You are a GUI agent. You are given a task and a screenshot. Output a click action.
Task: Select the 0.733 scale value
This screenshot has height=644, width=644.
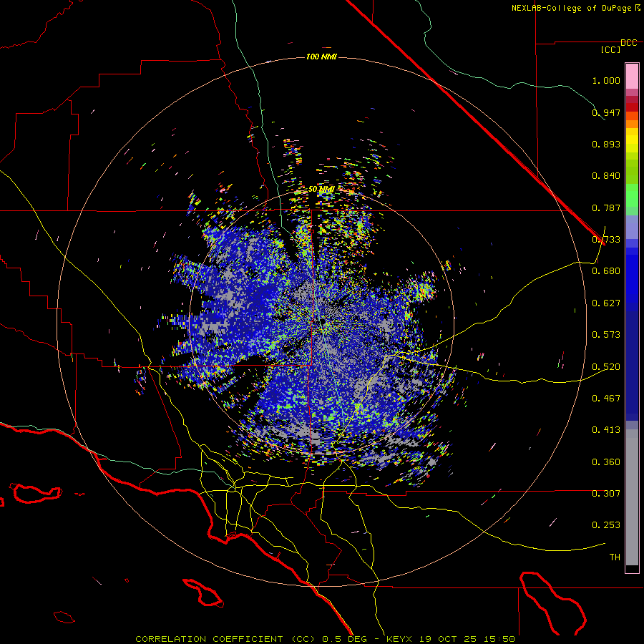click(x=606, y=240)
